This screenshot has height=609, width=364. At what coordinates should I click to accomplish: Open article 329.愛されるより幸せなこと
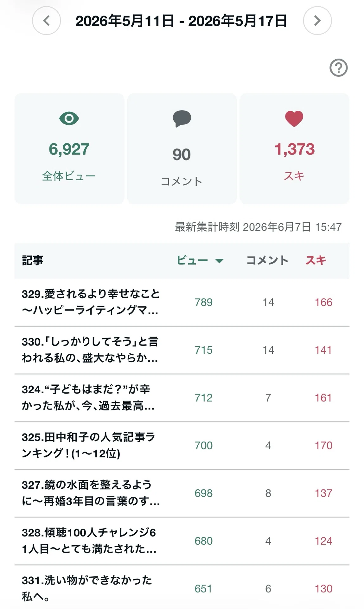[91, 302]
